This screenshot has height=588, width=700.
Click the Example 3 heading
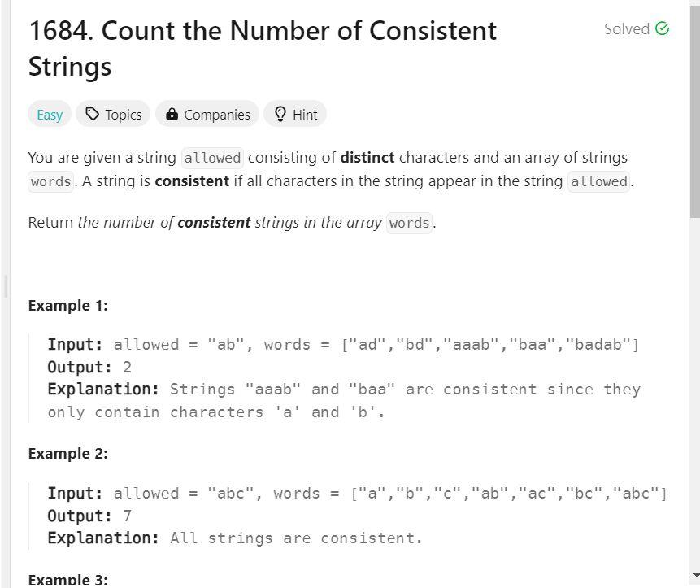(67, 580)
